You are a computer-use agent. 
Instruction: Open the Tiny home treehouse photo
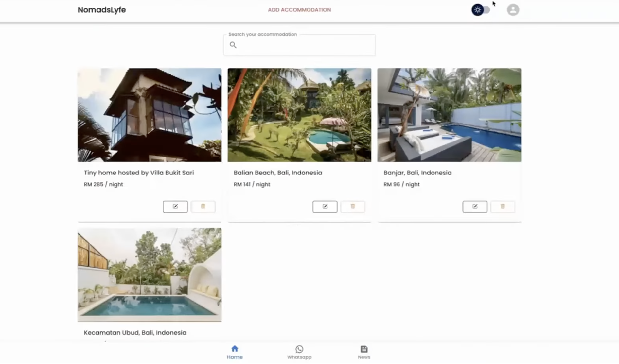(x=150, y=115)
